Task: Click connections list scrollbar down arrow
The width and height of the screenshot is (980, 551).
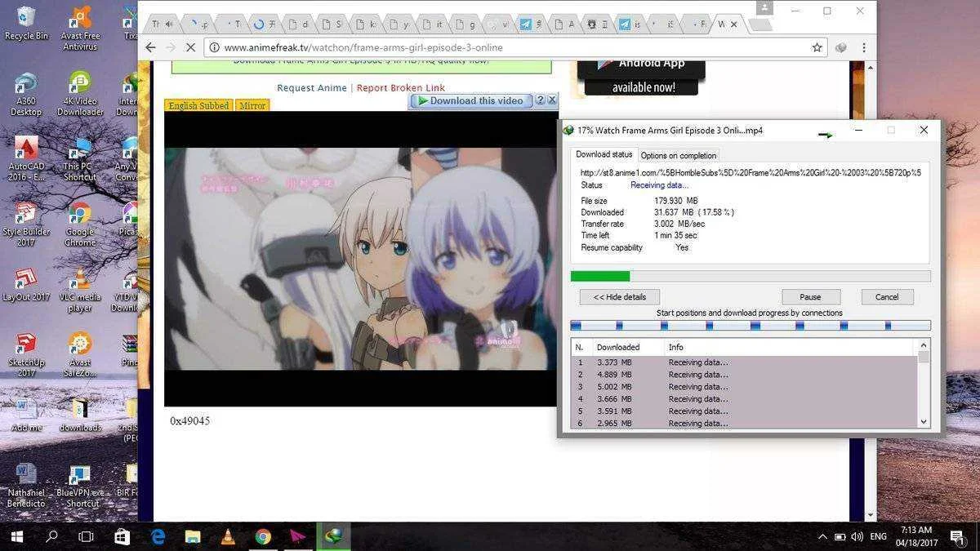Action: coord(924,422)
